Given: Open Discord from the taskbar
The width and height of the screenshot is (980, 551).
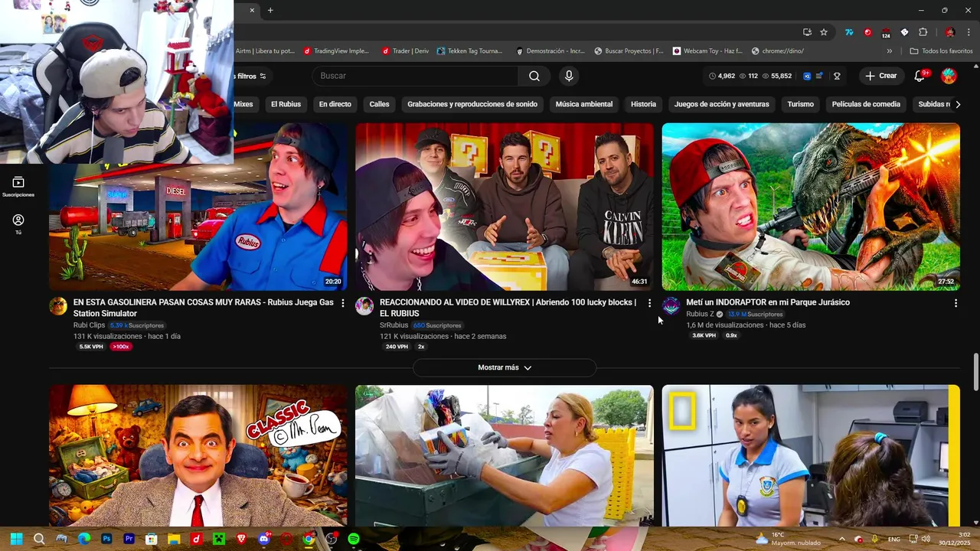Looking at the screenshot, I should click(264, 539).
